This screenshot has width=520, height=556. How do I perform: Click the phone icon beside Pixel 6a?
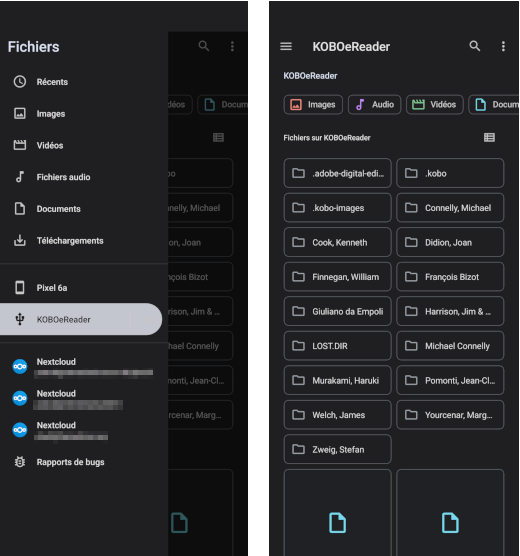point(20,288)
